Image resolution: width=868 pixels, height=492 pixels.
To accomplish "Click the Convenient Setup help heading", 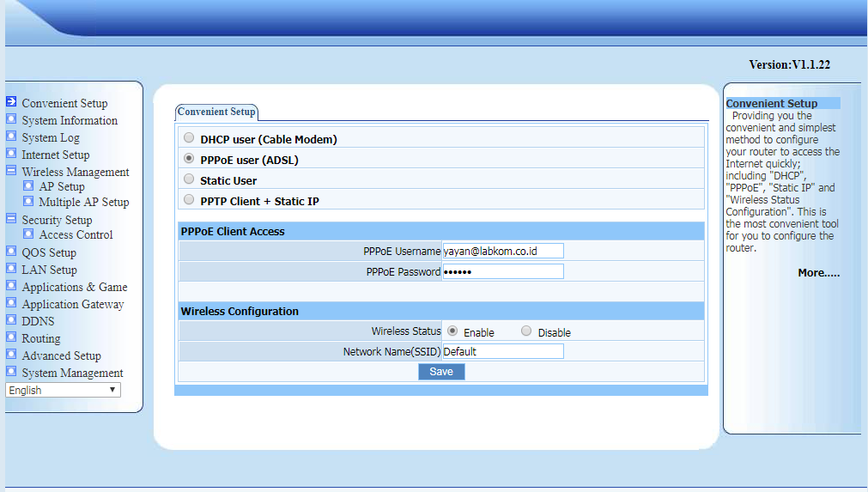I will coord(772,104).
